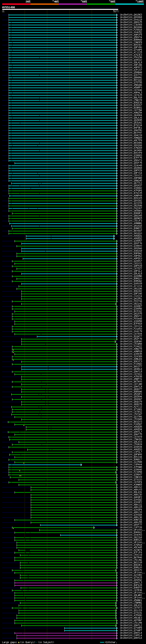The image size is (146, 644).
Task: Open hit UniRef100_Q8H1Z5
Action: pos(131,22)
